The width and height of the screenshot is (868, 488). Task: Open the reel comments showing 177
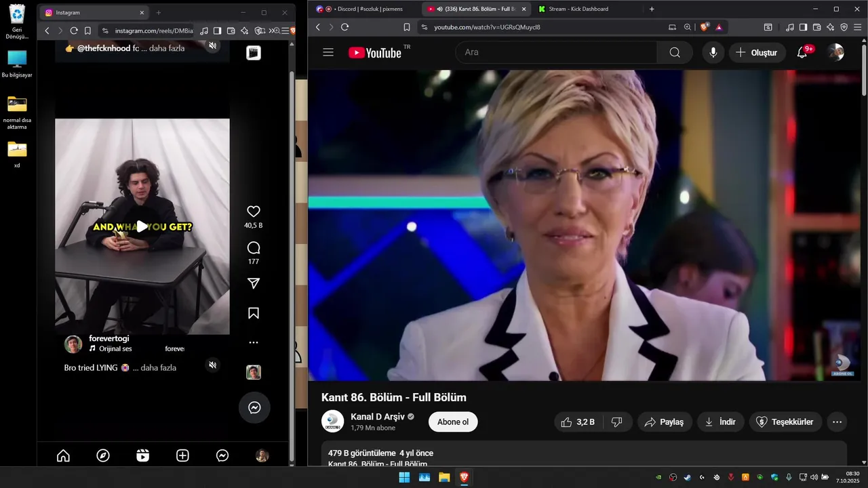pos(254,248)
